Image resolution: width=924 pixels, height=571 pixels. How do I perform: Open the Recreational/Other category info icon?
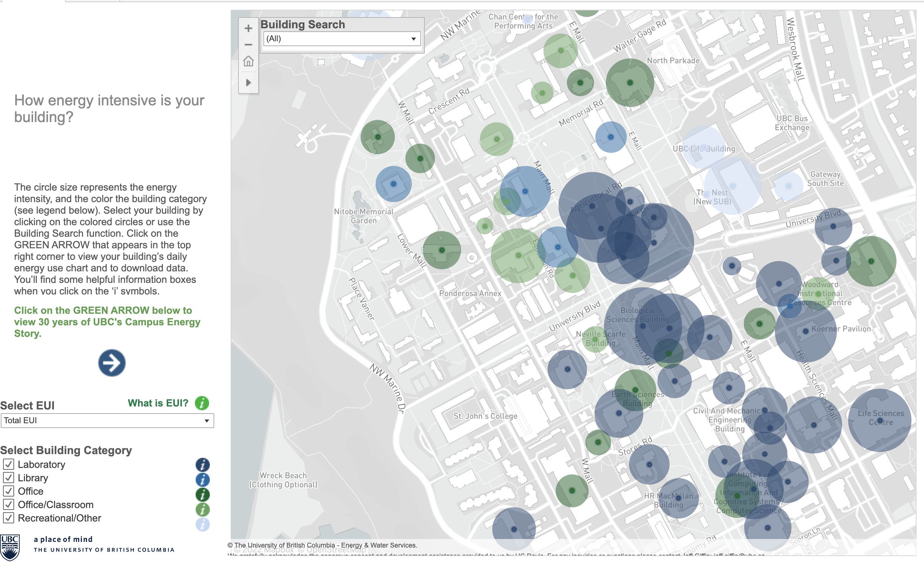[203, 524]
